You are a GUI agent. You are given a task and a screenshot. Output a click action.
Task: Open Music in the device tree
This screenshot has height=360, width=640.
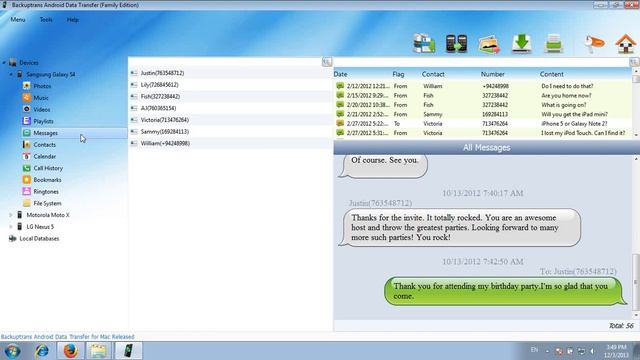tap(41, 98)
